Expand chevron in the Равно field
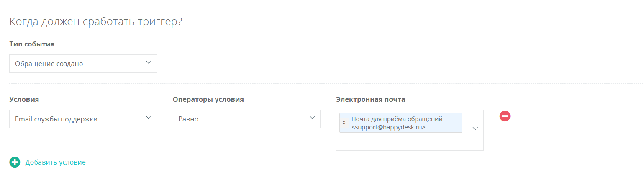The height and width of the screenshot is (183, 644). point(312,118)
